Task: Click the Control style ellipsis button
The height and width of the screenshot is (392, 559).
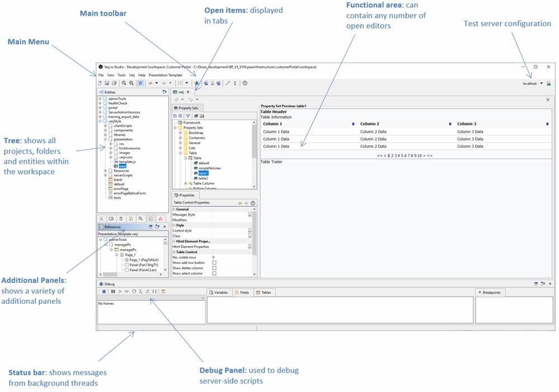Action: click(250, 231)
